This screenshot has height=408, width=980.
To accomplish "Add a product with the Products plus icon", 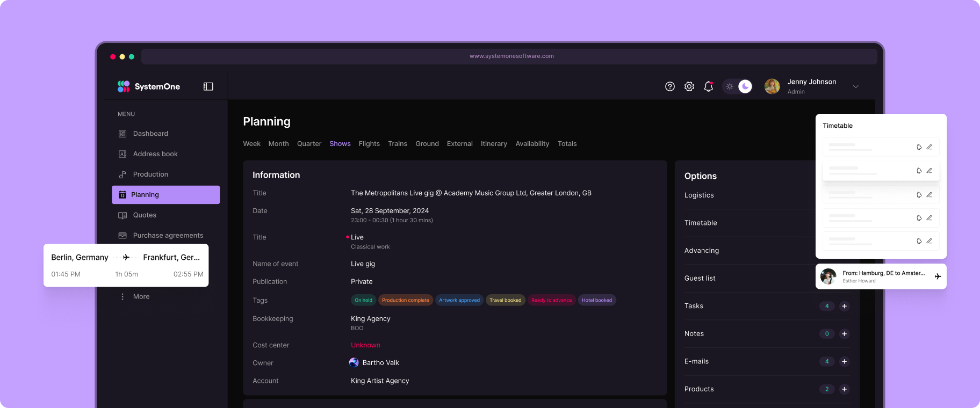I will point(845,389).
